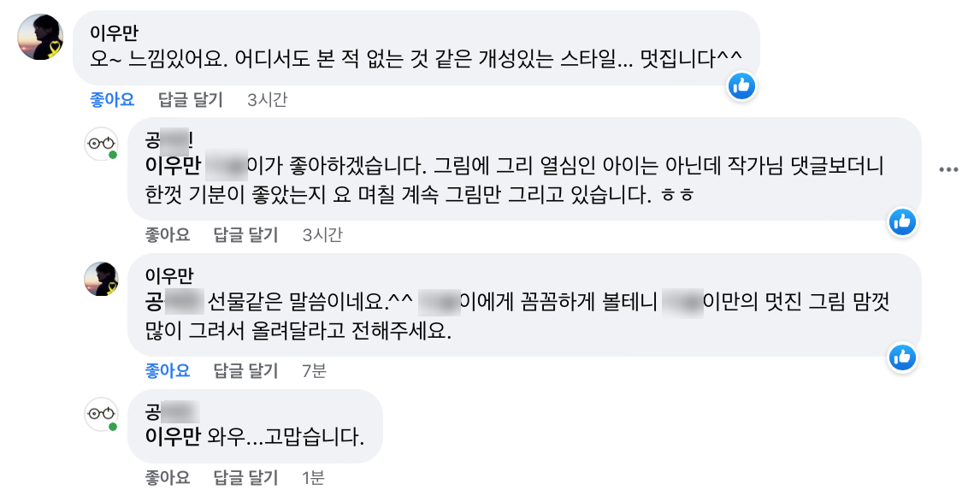Image resolution: width=980 pixels, height=496 pixels.
Task: Click the thumbs-up reaction on 이우만's top comment
Action: [x=741, y=85]
